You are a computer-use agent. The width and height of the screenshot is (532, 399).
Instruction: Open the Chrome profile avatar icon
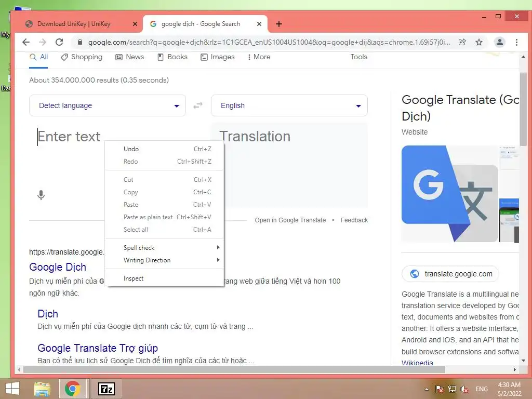(499, 42)
